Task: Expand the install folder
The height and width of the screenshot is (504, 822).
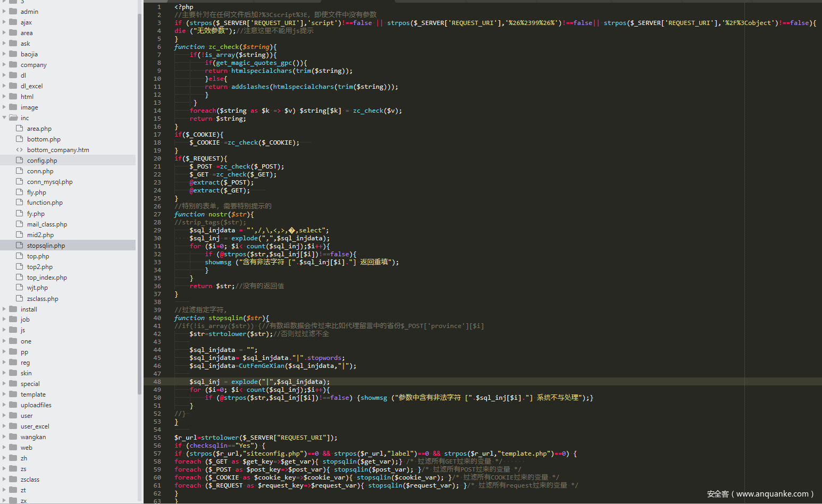Action: point(4,309)
